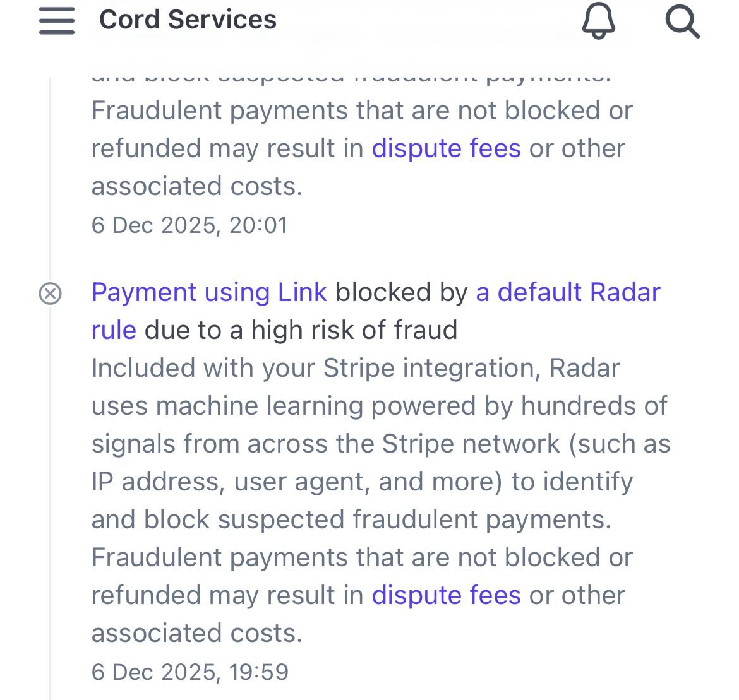
Task: Click the blocked payment X circle icon
Action: (x=51, y=294)
